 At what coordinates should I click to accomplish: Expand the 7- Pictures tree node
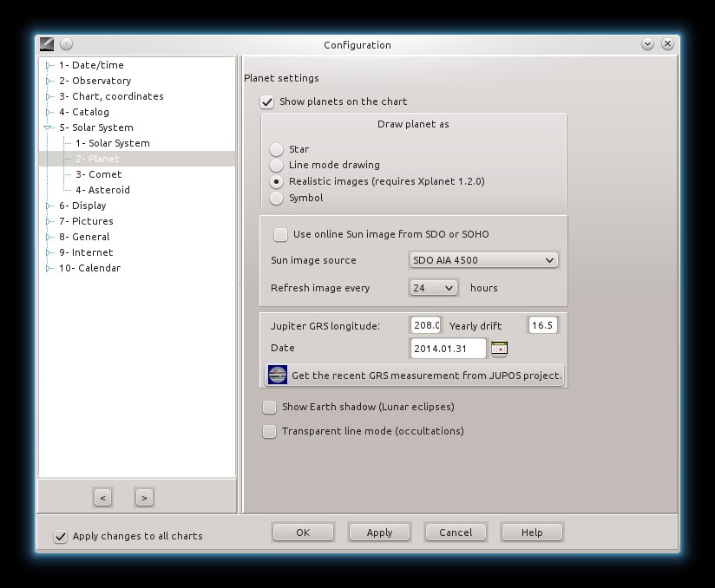(x=49, y=221)
